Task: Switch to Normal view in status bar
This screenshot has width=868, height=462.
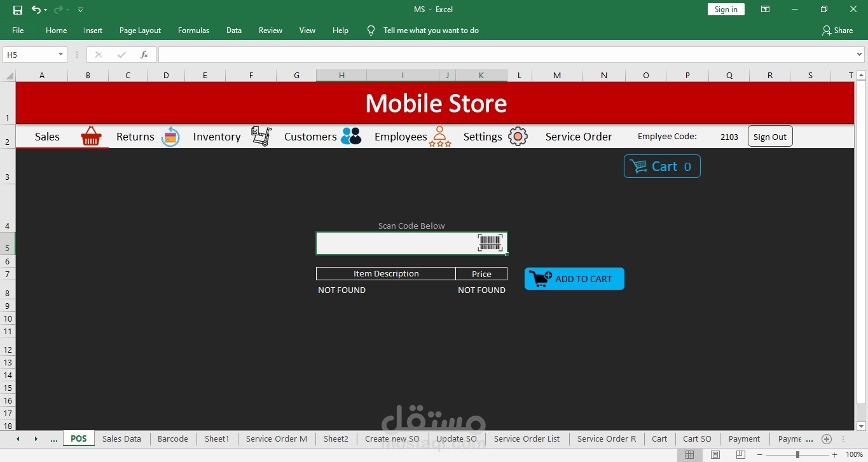Action: click(x=689, y=454)
